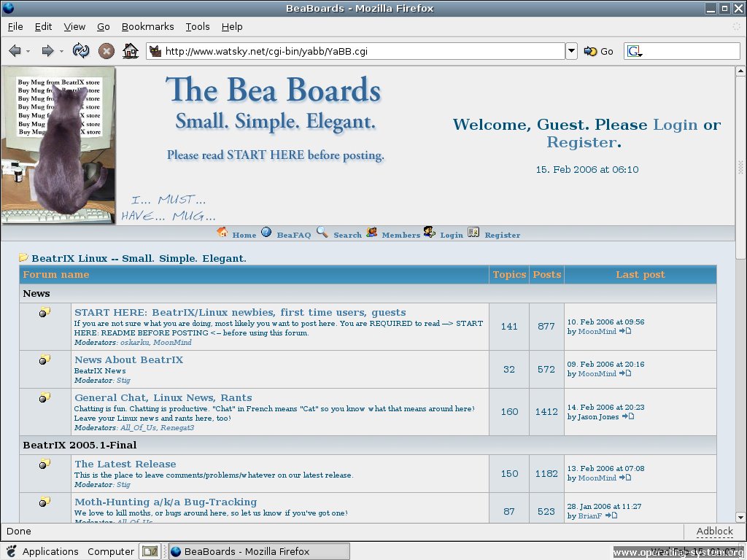This screenshot has height=560, width=747.
Task: Click the board icon for Moth-Hunting forum
Action: 44,502
